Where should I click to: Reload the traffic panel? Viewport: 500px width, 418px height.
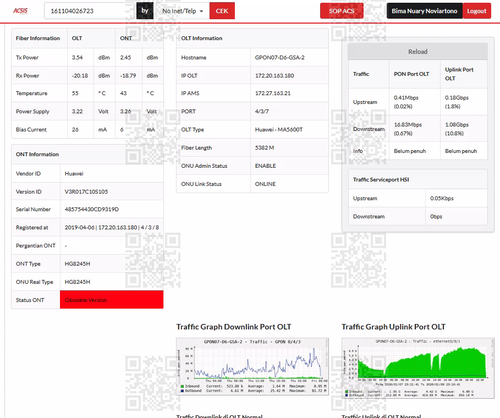(418, 52)
